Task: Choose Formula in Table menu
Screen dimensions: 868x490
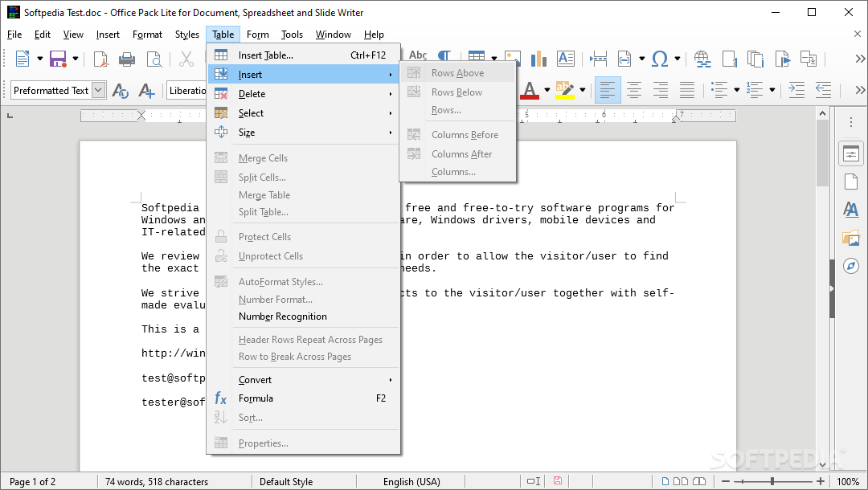Action: point(303,398)
